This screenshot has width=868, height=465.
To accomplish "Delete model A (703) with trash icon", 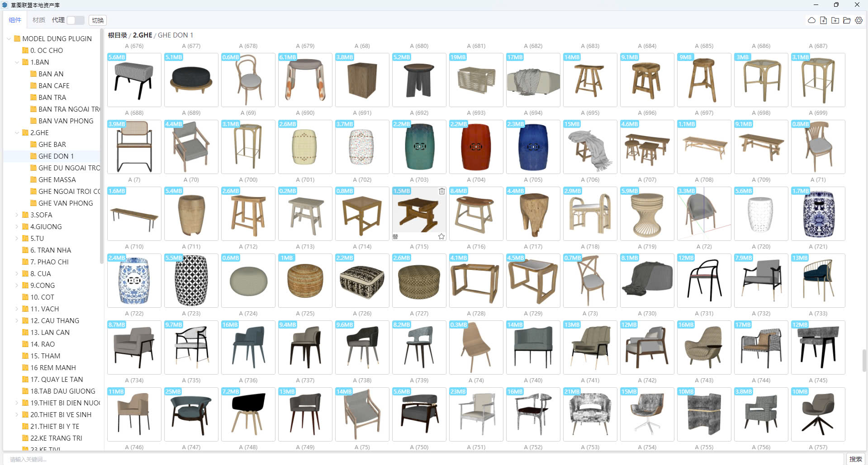I will [x=441, y=191].
